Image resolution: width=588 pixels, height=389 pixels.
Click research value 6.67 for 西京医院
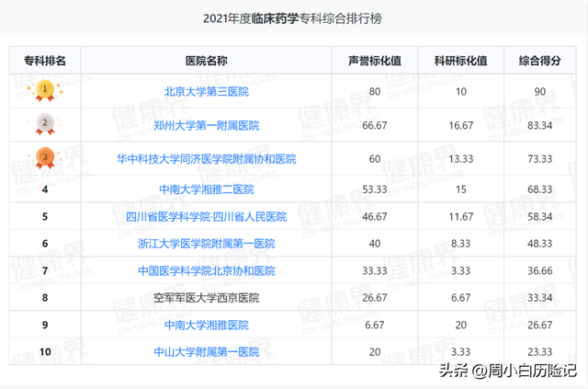pos(461,298)
